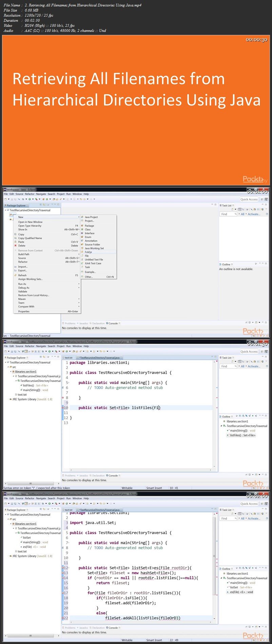Choose Export... in context menu
272x644 pixels.
(23, 270)
